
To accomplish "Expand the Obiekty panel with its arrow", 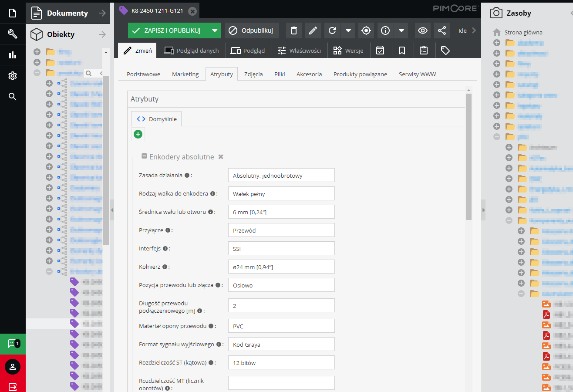I will [x=102, y=34].
